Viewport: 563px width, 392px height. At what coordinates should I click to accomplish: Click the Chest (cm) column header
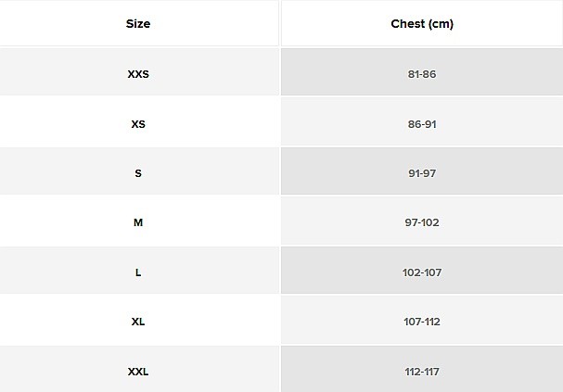point(422,23)
